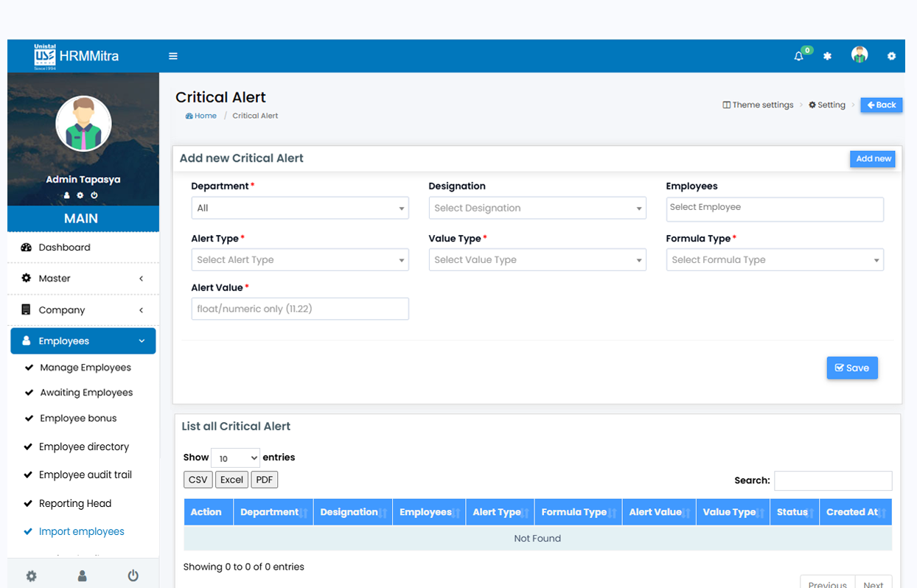Click the Home breadcrumb link
917x588 pixels.
(x=205, y=116)
